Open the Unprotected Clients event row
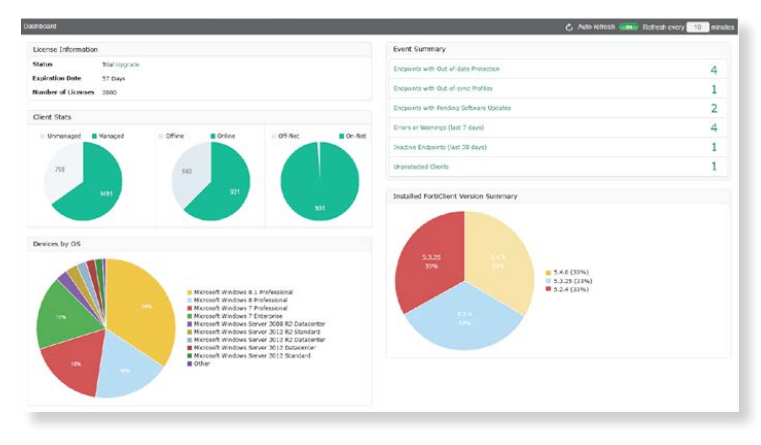Image resolution: width=761 pixels, height=445 pixels. 421,166
